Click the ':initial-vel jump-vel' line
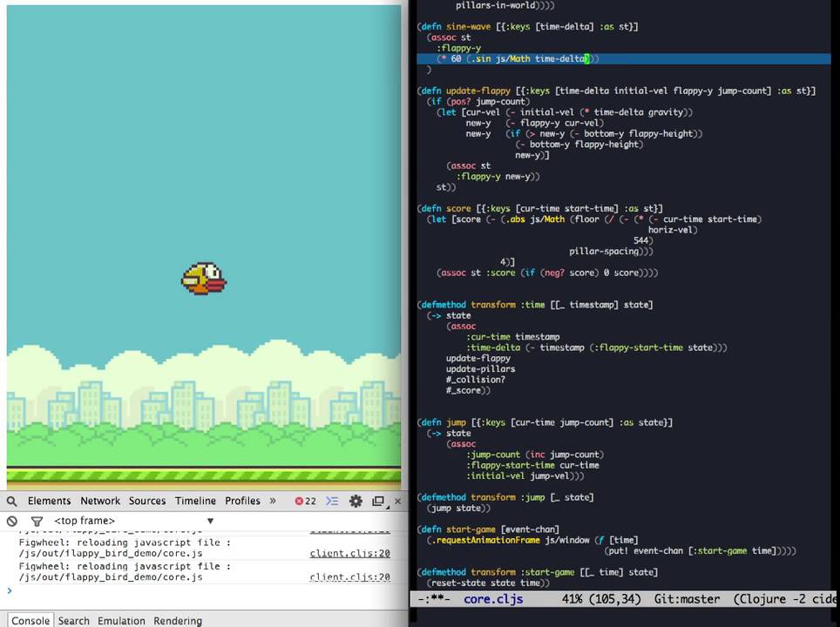Screen dimensions: 840x627 (x=525, y=476)
